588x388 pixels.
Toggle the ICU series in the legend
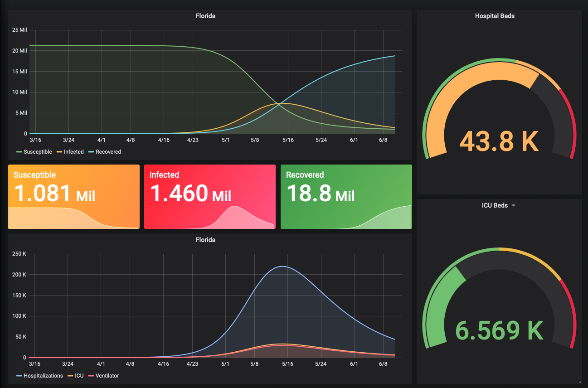[x=79, y=376]
